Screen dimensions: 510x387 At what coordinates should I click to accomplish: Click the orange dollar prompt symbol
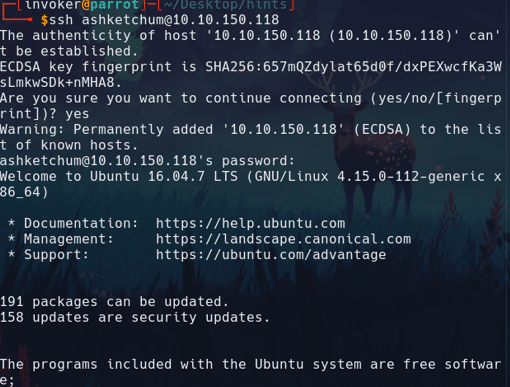(x=44, y=20)
